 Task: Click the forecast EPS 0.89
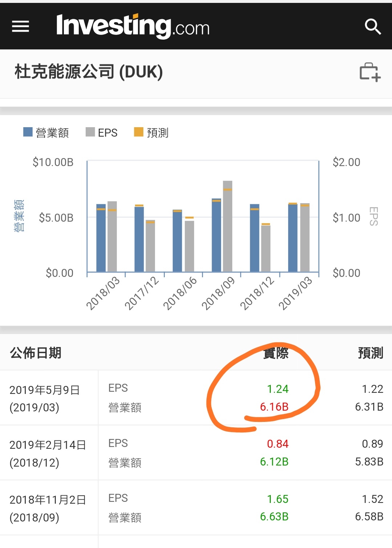click(x=372, y=444)
